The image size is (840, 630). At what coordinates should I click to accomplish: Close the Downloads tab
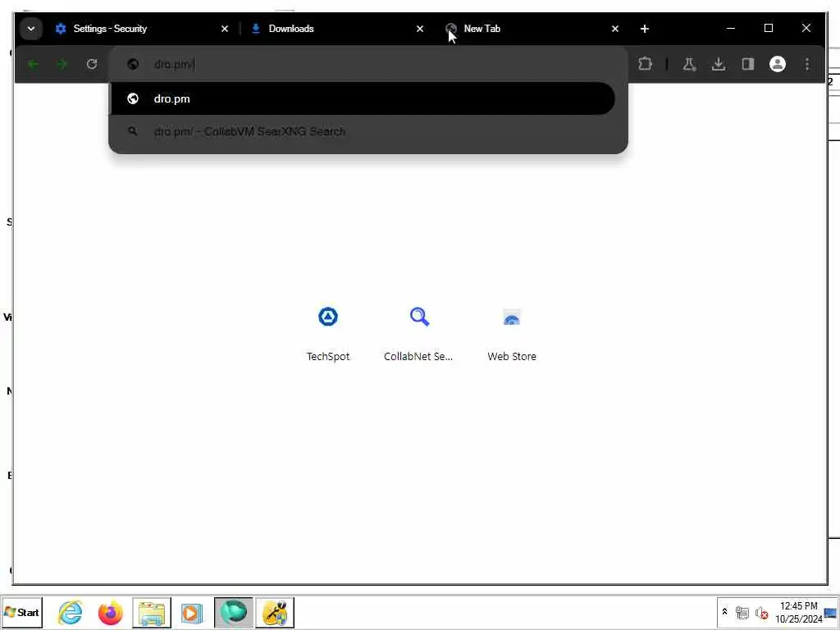(x=420, y=29)
